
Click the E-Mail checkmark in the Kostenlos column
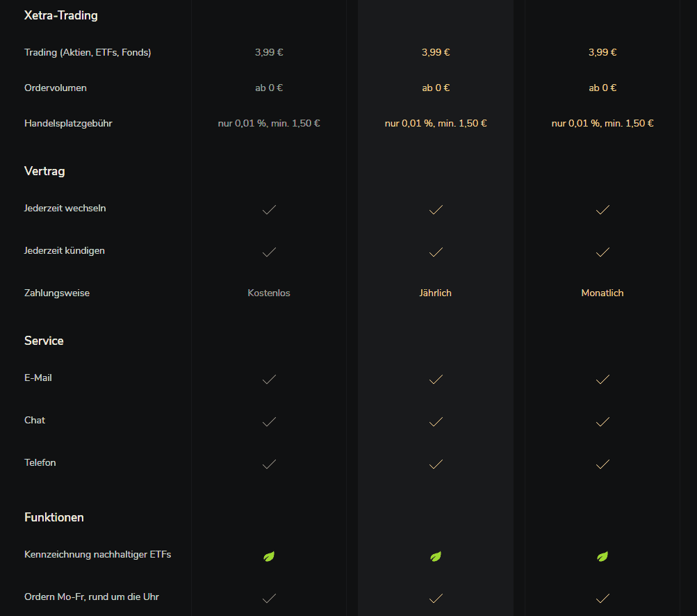(x=269, y=380)
